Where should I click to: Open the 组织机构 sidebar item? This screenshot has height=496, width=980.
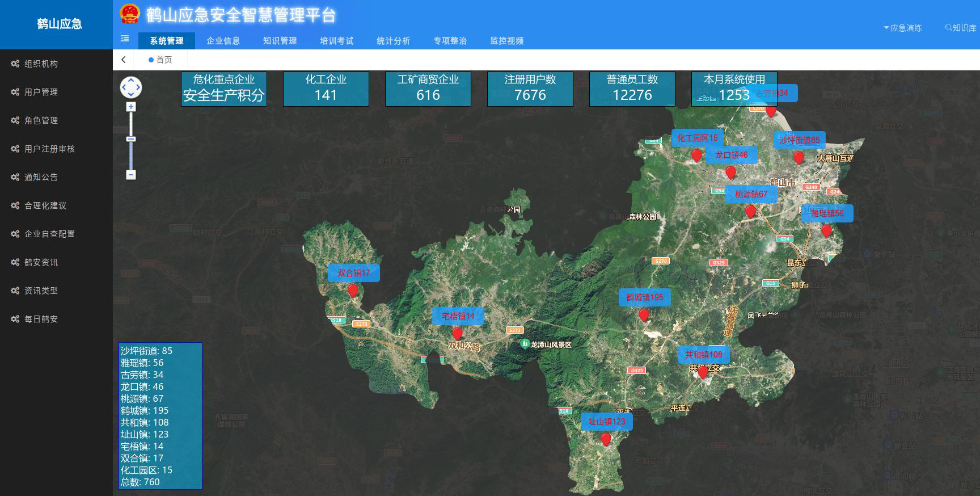(x=41, y=64)
